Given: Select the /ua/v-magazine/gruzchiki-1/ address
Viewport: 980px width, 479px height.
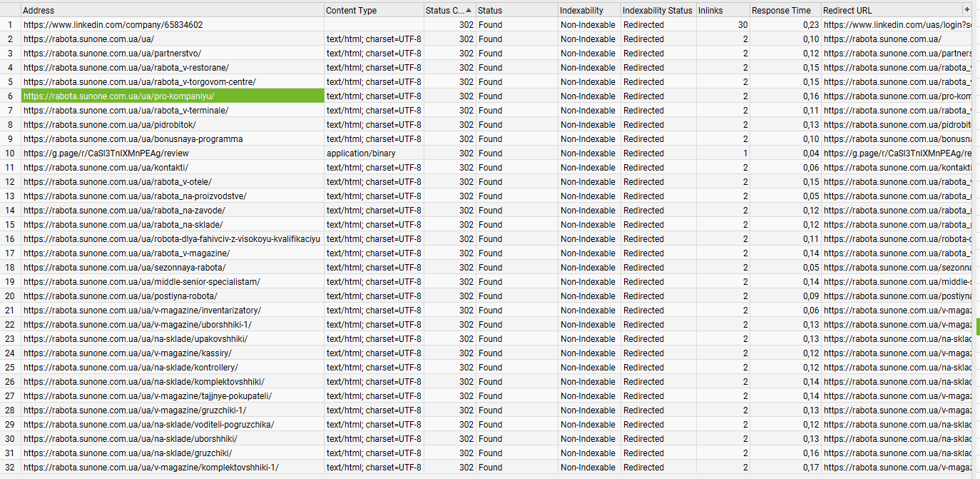Looking at the screenshot, I should point(135,410).
